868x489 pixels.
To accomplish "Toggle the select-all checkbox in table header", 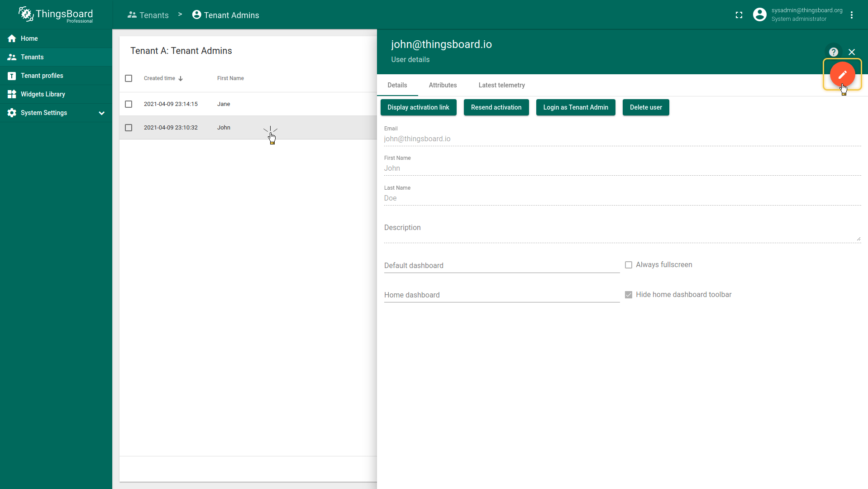I will pyautogui.click(x=129, y=78).
